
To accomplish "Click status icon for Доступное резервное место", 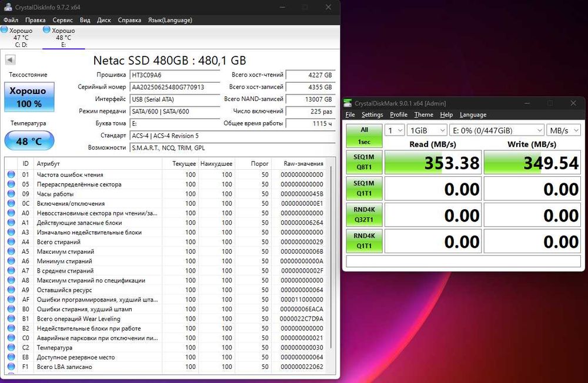I will tap(11, 357).
